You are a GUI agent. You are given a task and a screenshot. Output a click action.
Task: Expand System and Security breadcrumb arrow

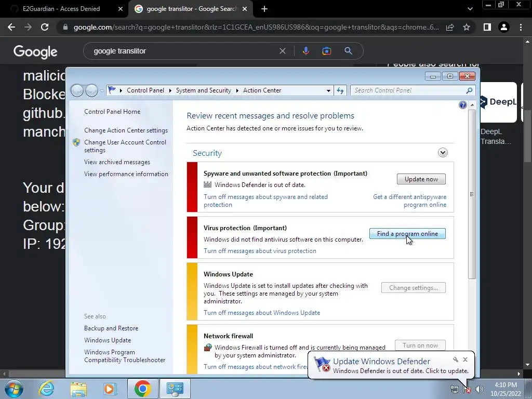pyautogui.click(x=237, y=90)
